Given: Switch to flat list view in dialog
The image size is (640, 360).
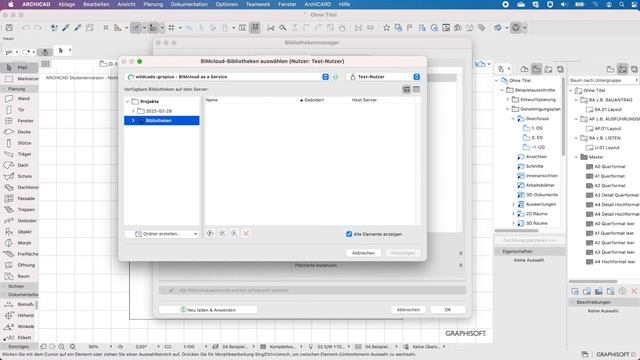Looking at the screenshot, I should coord(416,89).
